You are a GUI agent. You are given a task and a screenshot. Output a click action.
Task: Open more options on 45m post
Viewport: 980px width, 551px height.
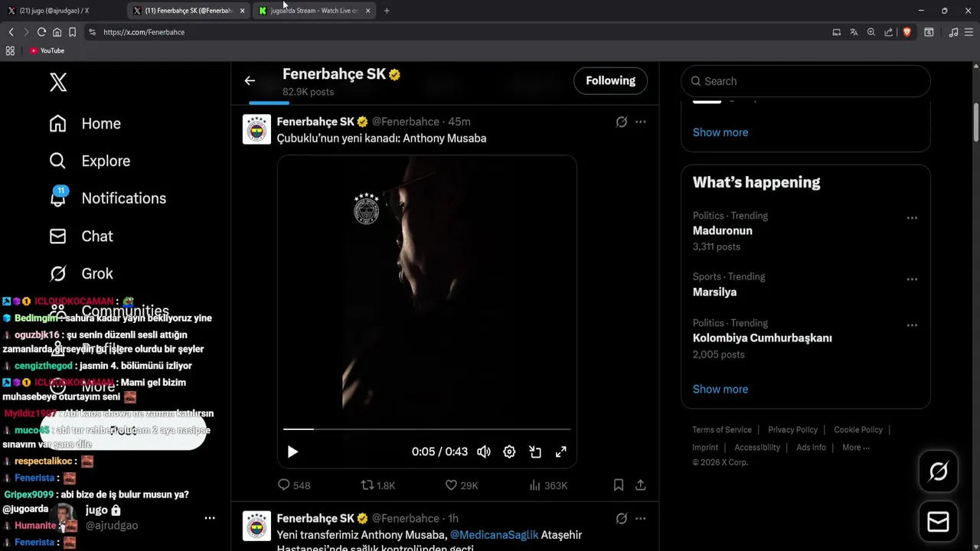(x=641, y=122)
